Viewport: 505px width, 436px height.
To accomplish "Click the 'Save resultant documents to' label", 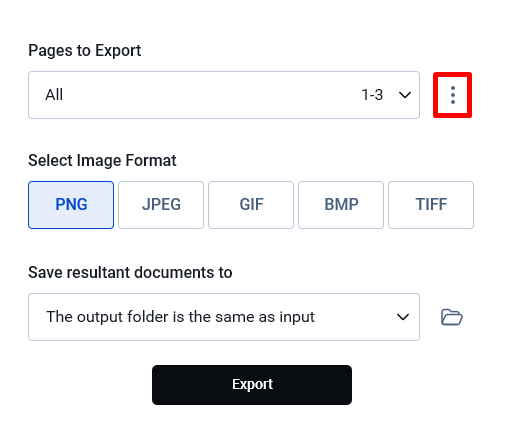I will click(130, 272).
